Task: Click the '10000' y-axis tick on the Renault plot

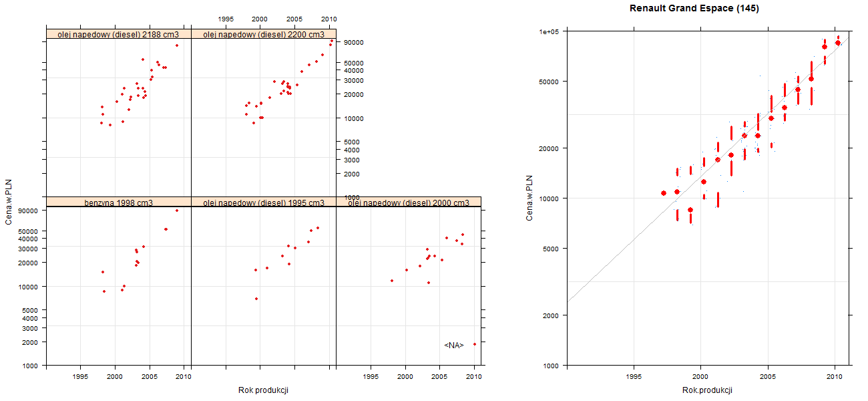Action: click(x=550, y=198)
